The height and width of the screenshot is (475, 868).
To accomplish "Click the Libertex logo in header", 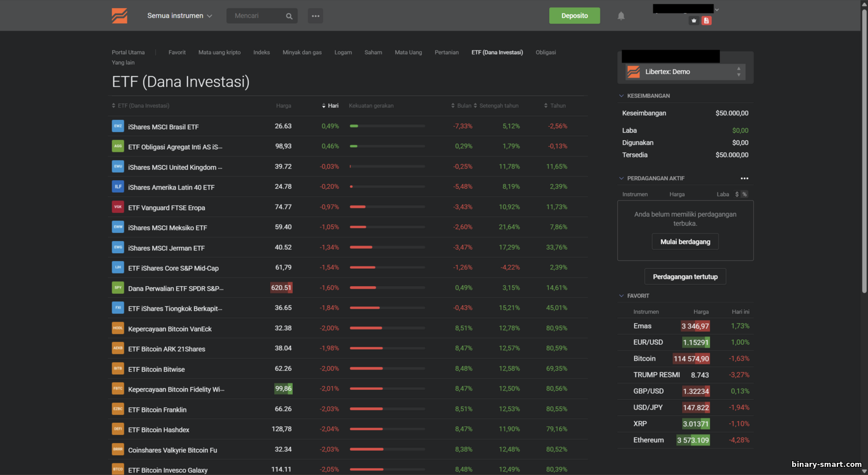I will 119,16.
